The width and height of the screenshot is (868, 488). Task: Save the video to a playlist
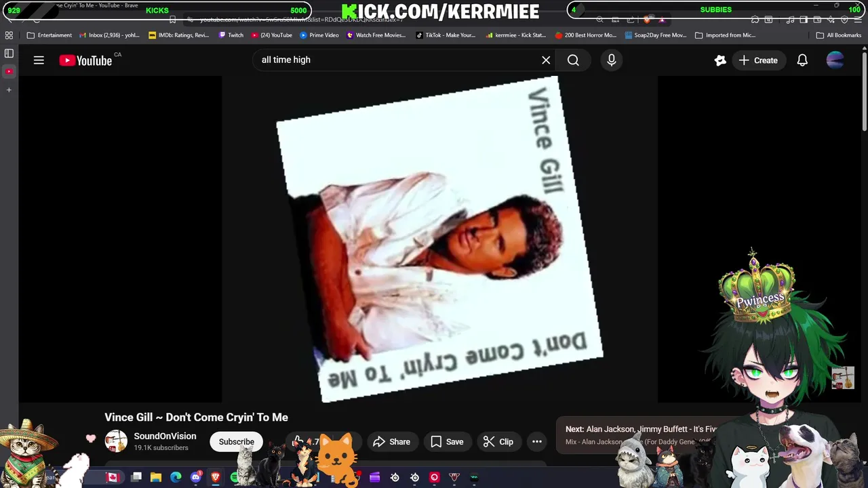[x=447, y=442]
